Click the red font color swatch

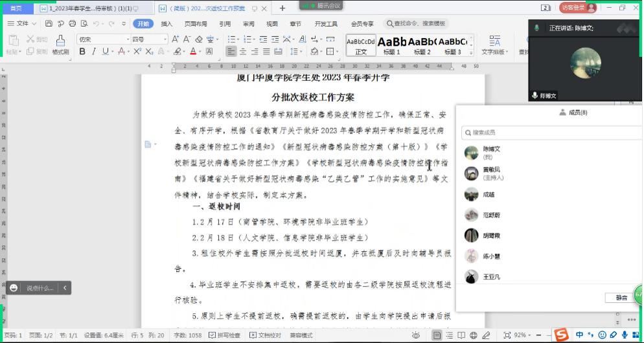point(193,51)
